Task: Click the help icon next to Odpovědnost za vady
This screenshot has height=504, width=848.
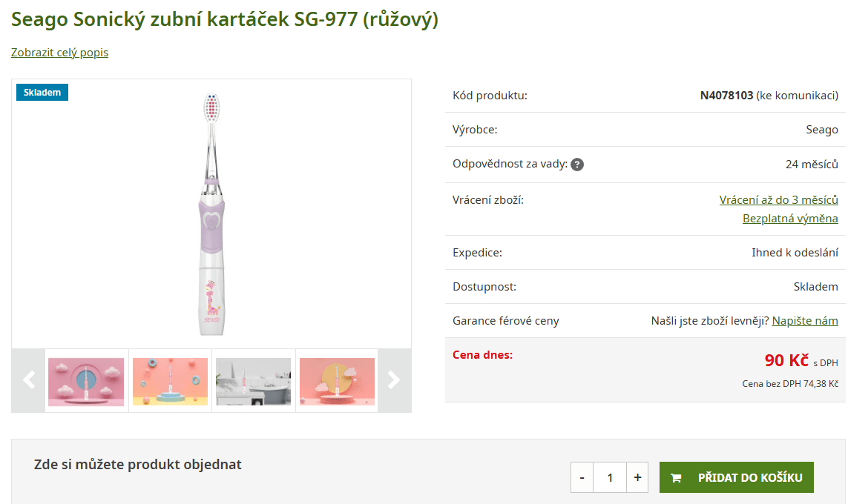Action: coord(577,164)
